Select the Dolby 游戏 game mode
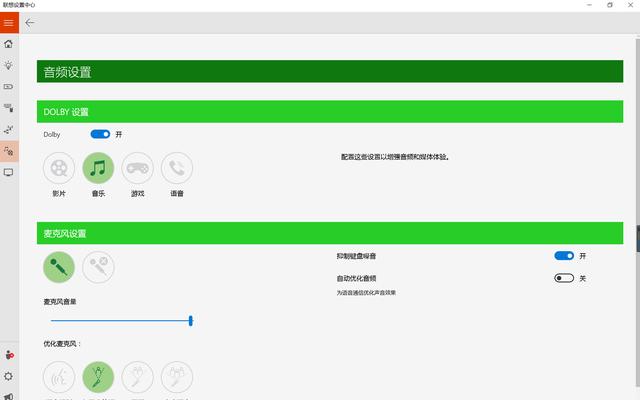 point(138,168)
